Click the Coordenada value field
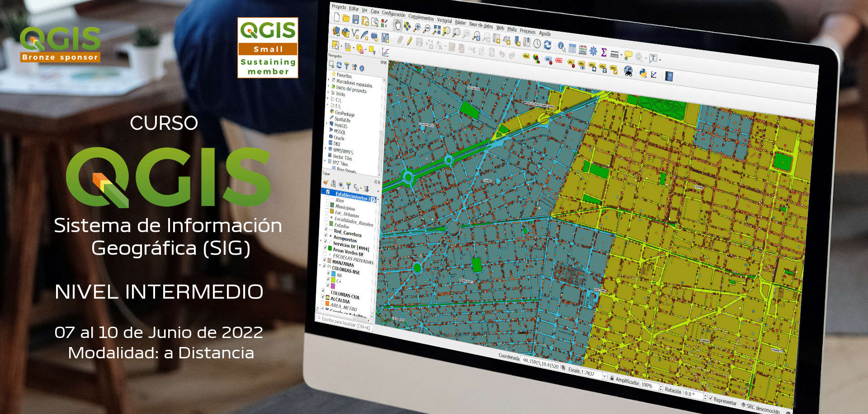Viewport: 868px width, 414px height. click(541, 363)
